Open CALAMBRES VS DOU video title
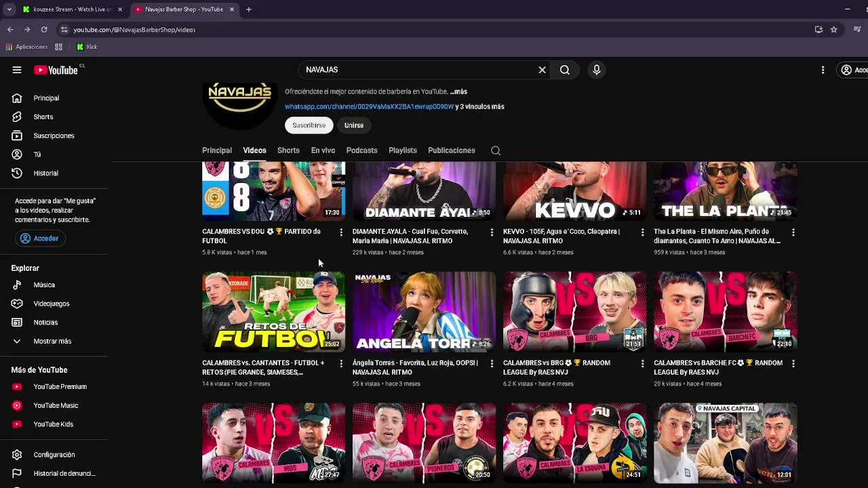Viewport: 868px width, 488px height. [x=262, y=236]
